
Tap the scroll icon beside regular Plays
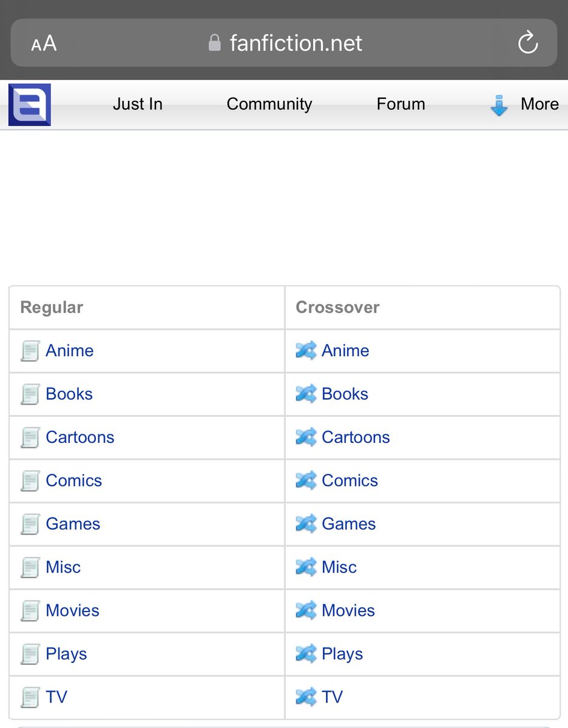(30, 655)
